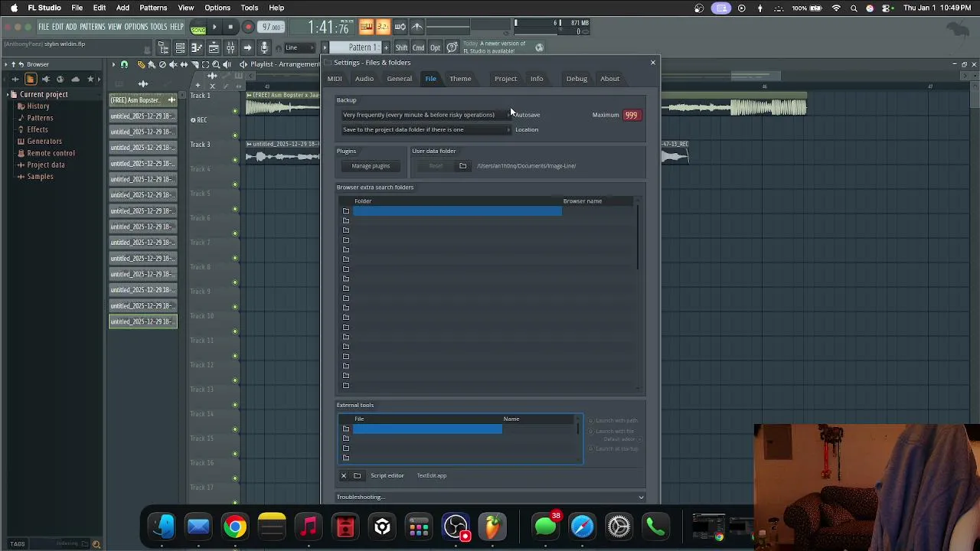Start playback with the transport play button
The height and width of the screenshot is (551, 980).
pyautogui.click(x=214, y=28)
